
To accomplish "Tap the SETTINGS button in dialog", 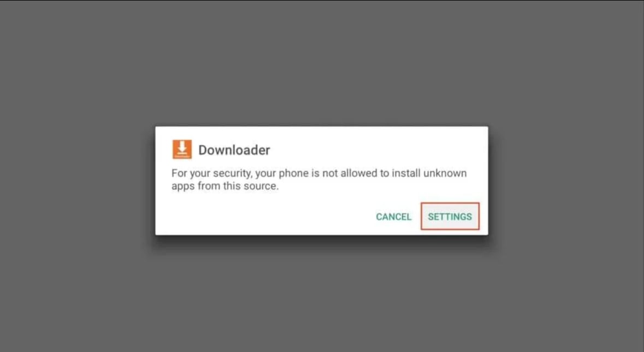I will 450,216.
